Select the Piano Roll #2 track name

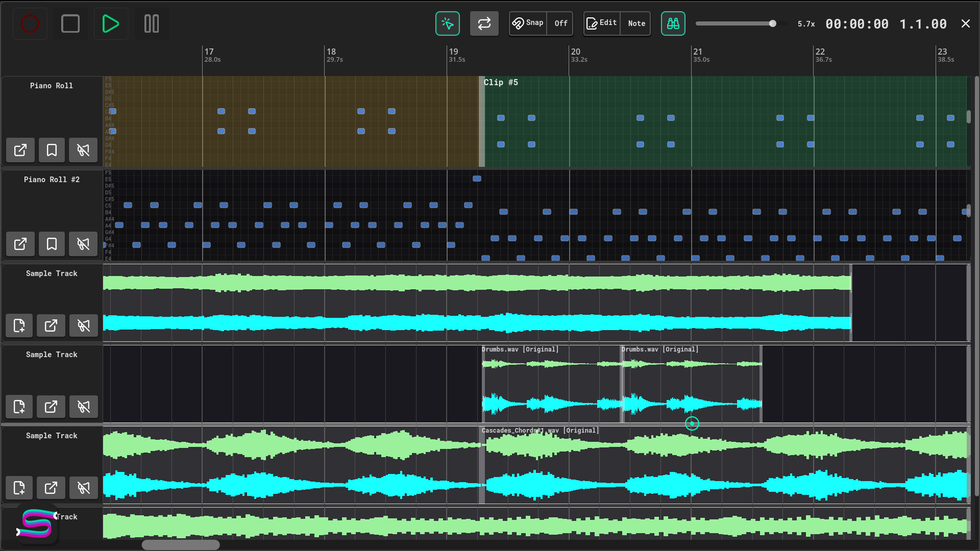pos(52,180)
